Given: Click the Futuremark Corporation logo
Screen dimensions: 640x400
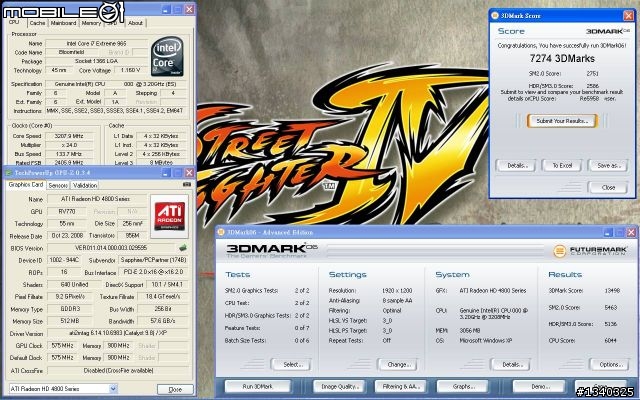Looking at the screenshot, I should click(590, 251).
